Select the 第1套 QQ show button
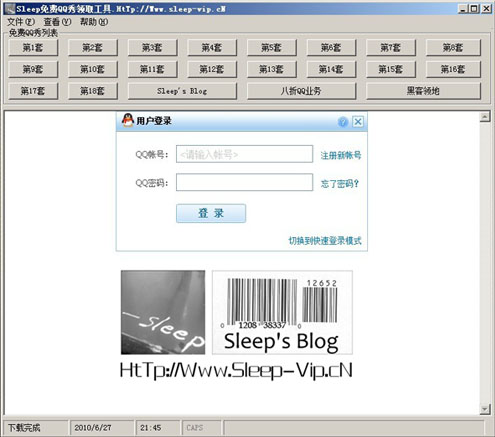495x437 pixels. pos(33,48)
